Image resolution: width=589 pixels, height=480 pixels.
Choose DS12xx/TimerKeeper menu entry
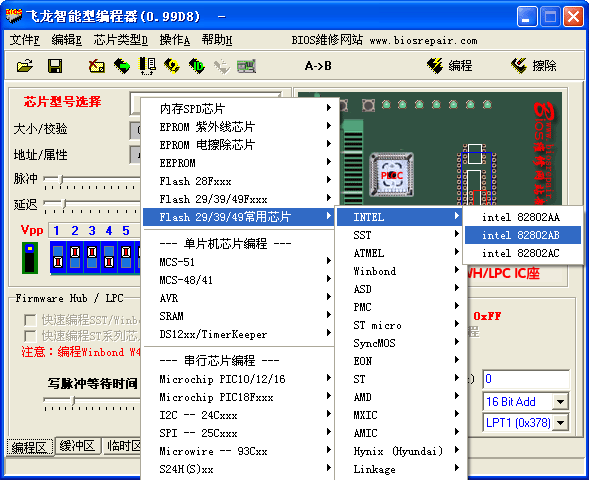coord(239,334)
